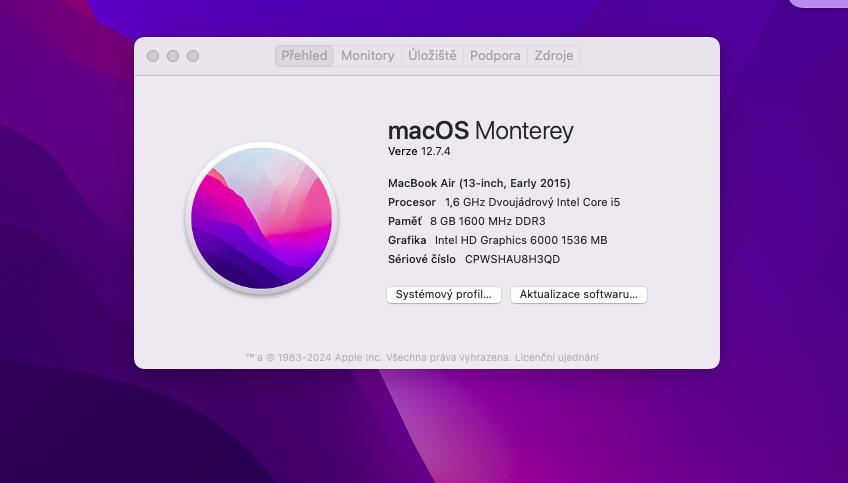Click the MacBook Air (13-inch, Early 2015) text
The image size is (848, 483).
pos(479,183)
